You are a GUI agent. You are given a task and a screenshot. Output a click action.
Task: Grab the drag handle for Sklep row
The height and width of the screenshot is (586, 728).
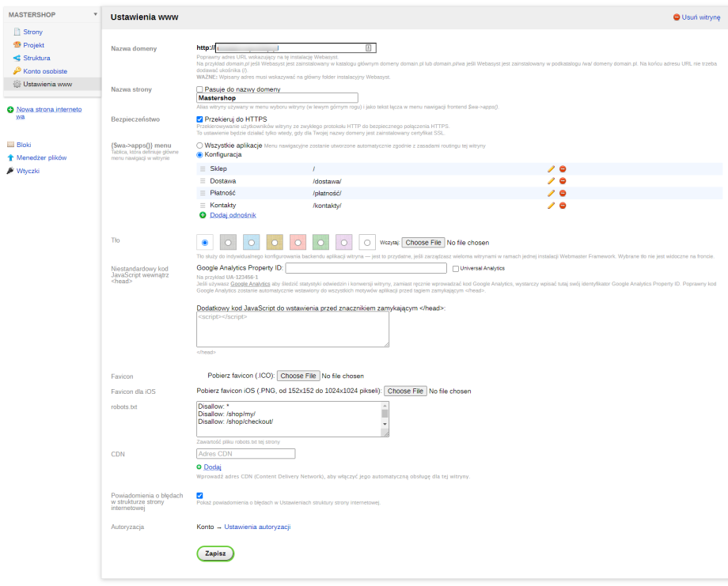[x=203, y=169]
